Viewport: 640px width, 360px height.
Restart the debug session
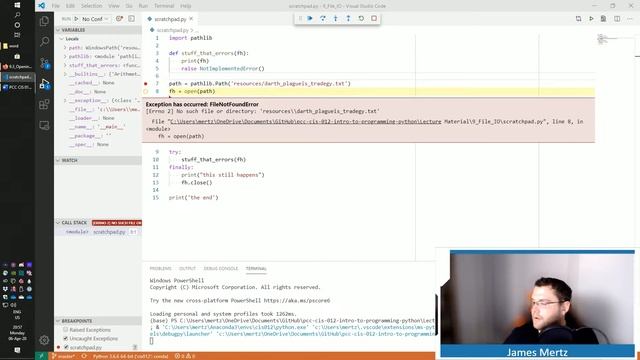(361, 18)
